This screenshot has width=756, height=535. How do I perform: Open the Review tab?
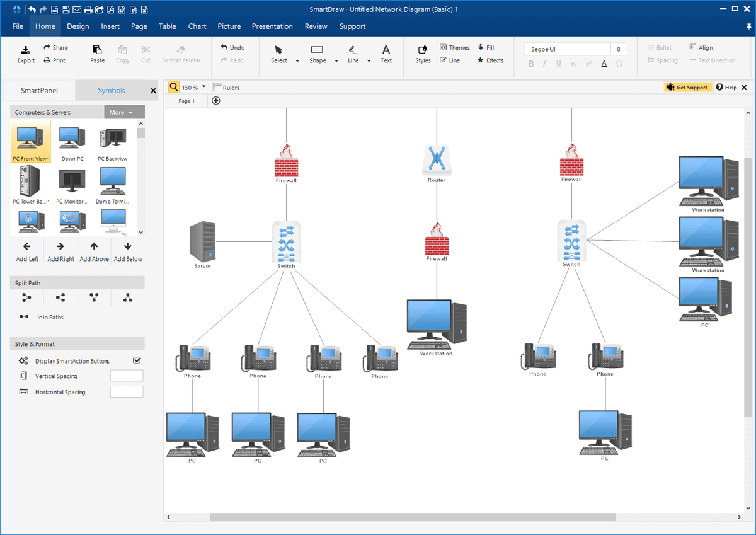[x=316, y=26]
